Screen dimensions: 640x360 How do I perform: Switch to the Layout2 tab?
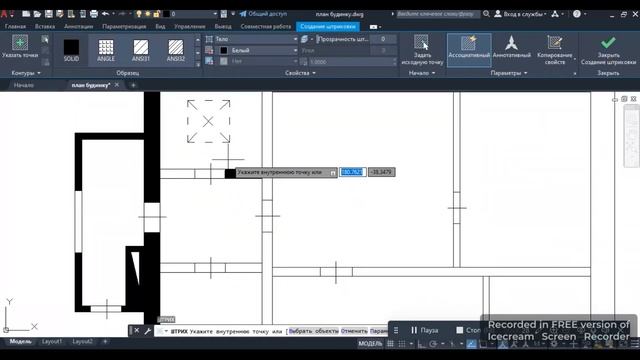pos(82,341)
